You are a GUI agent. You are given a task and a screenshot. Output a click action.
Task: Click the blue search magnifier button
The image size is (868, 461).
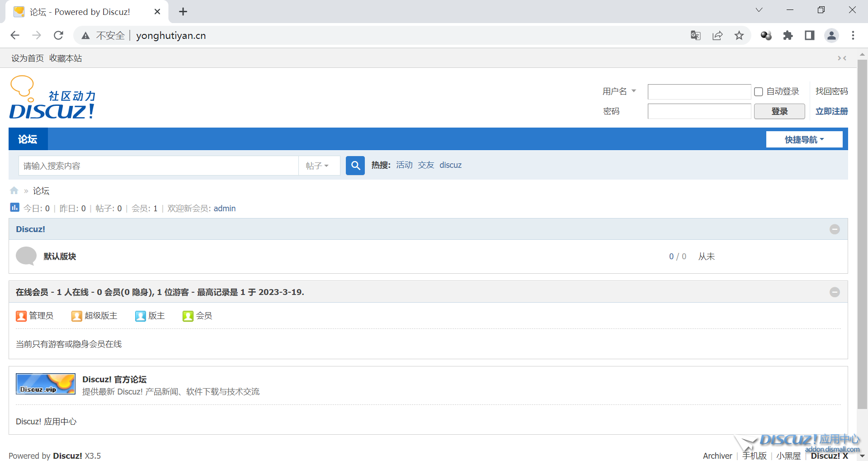click(x=355, y=166)
